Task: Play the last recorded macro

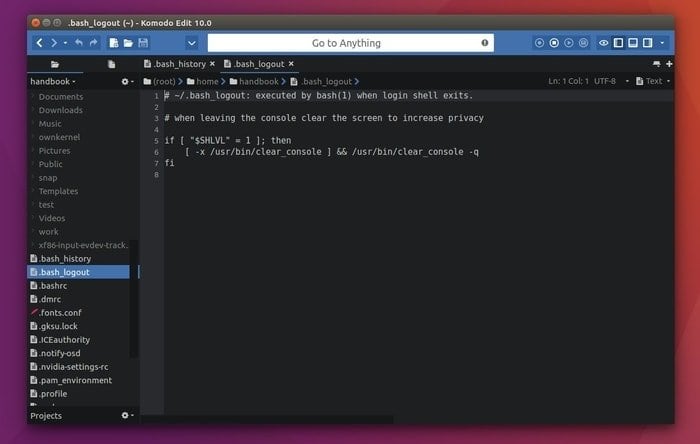Action: coord(569,43)
